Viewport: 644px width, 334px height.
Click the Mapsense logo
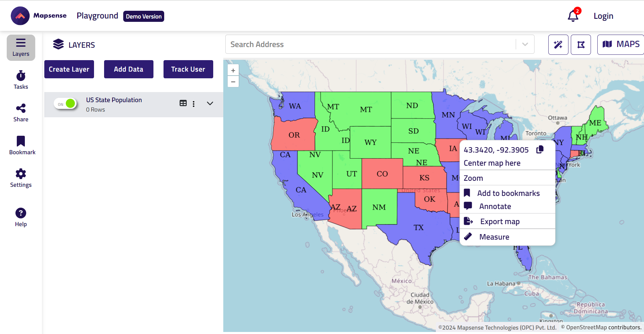click(x=39, y=16)
